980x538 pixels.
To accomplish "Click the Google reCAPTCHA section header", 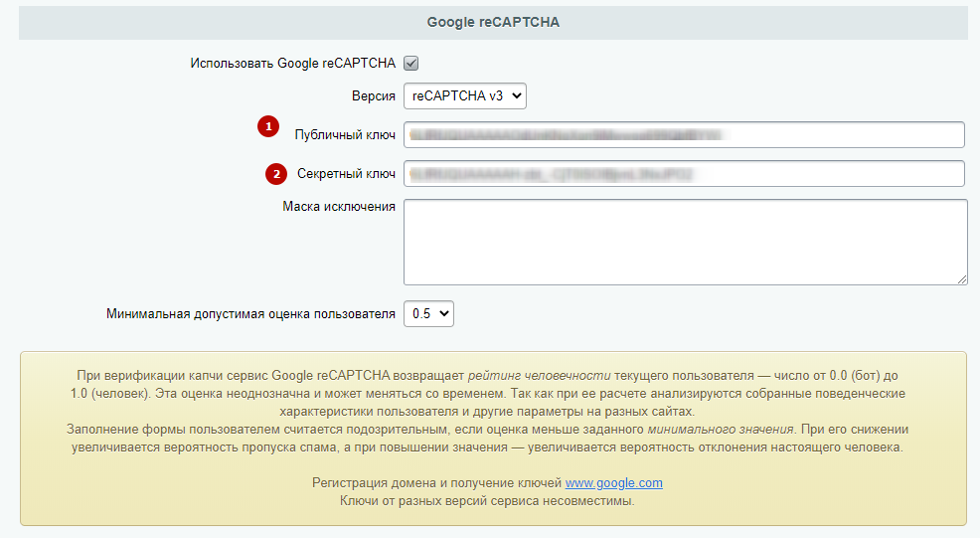I will (493, 23).
